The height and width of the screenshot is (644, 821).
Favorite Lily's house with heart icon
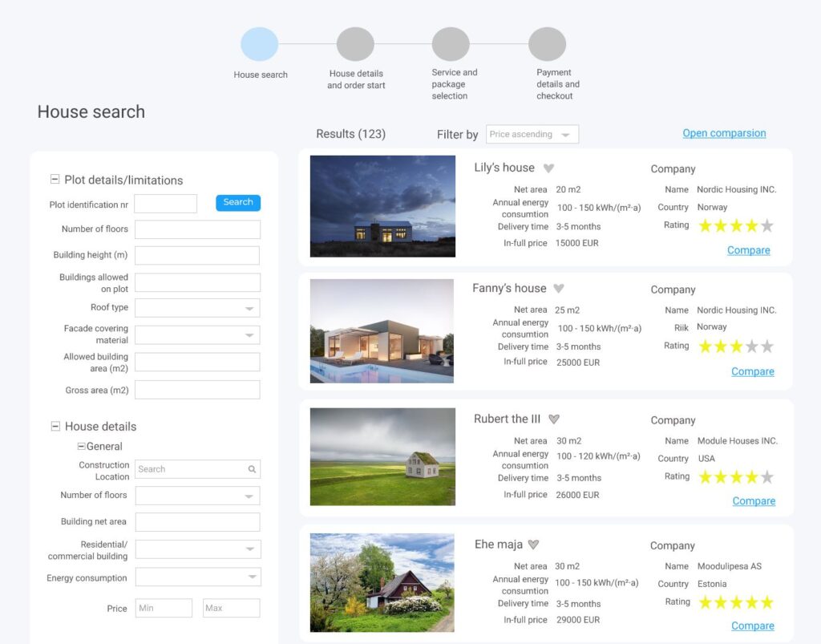pyautogui.click(x=548, y=168)
